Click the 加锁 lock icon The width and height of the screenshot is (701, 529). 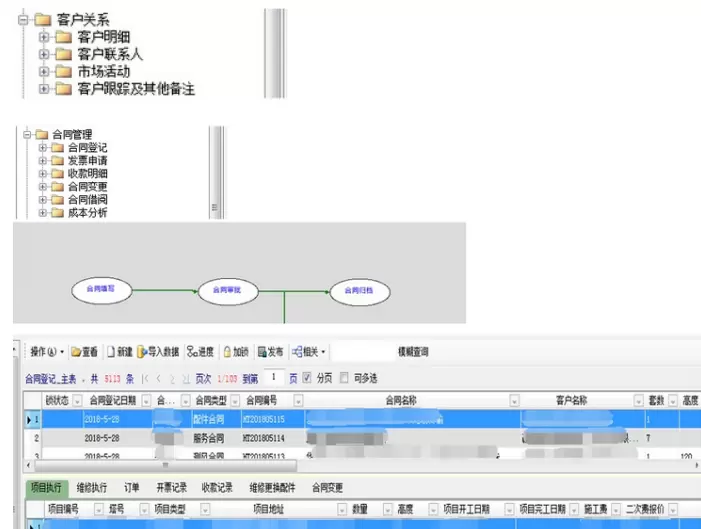228,352
